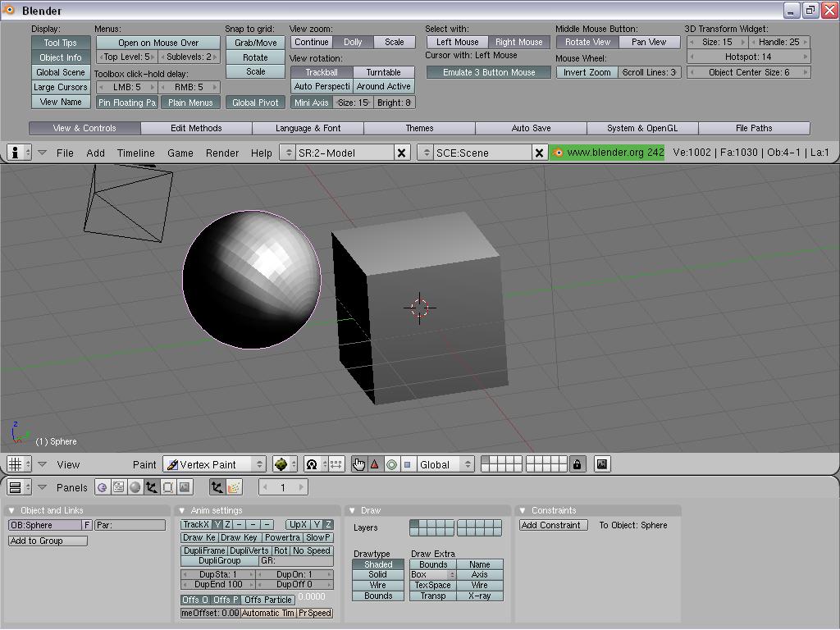Click the Buttons window type icon

pos(15,487)
